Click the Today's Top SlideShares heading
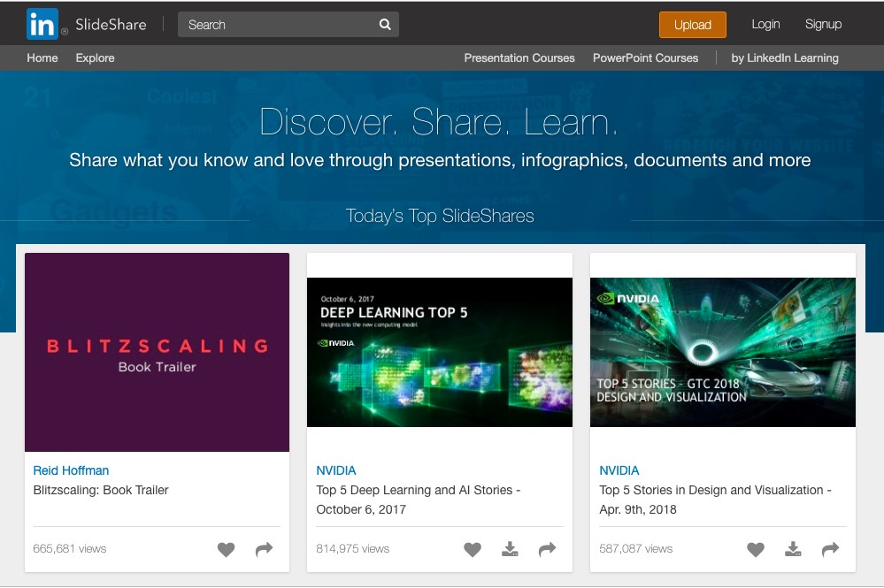 coord(440,216)
